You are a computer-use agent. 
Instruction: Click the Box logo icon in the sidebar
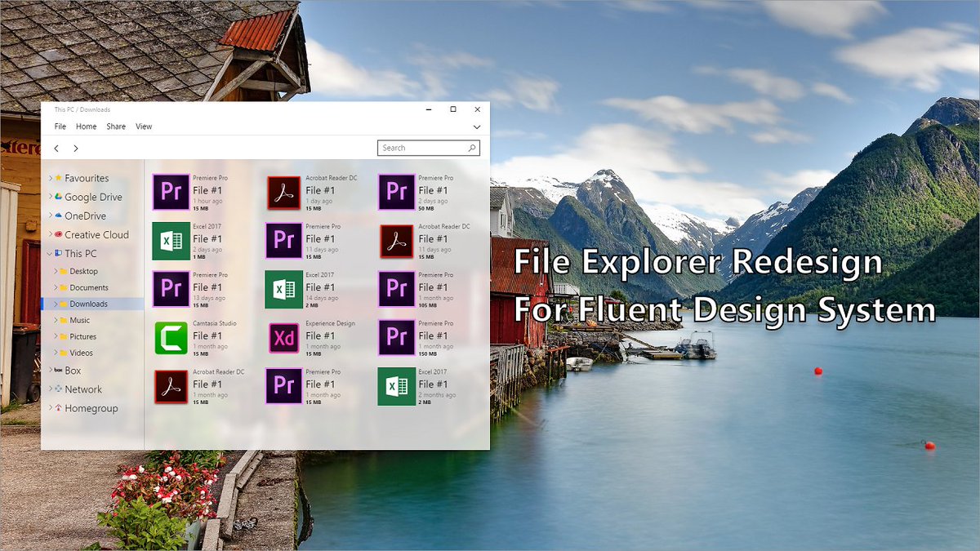[x=59, y=371]
